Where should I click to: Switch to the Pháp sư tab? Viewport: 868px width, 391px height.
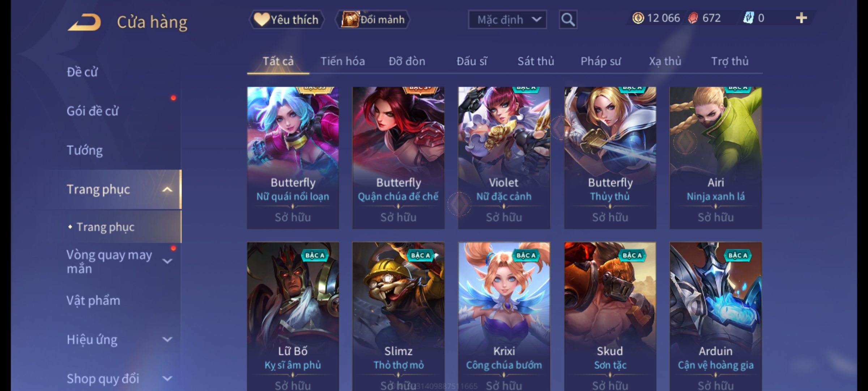[601, 61]
